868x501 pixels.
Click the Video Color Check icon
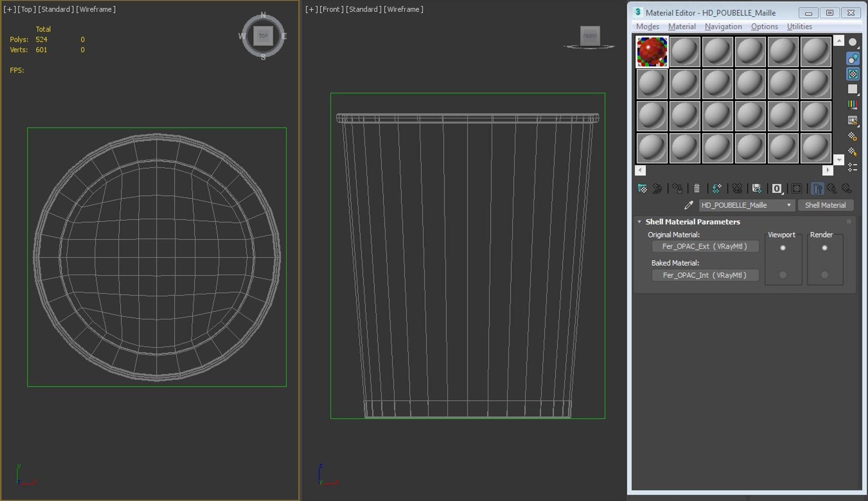[x=853, y=104]
